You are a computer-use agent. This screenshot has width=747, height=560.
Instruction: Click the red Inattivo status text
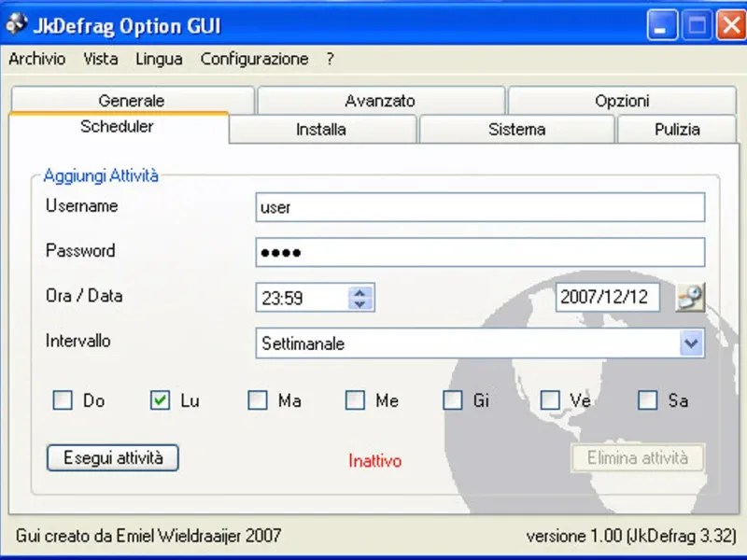pos(375,460)
